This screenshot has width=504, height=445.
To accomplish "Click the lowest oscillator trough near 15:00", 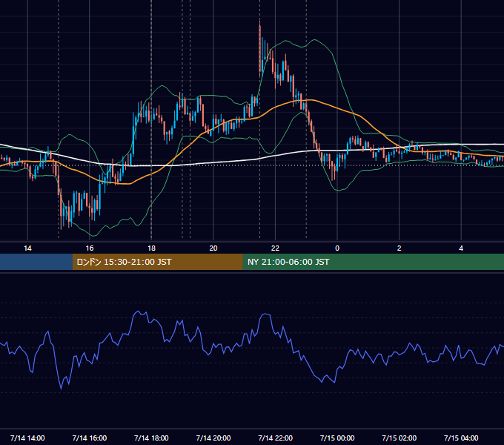I will [x=61, y=389].
